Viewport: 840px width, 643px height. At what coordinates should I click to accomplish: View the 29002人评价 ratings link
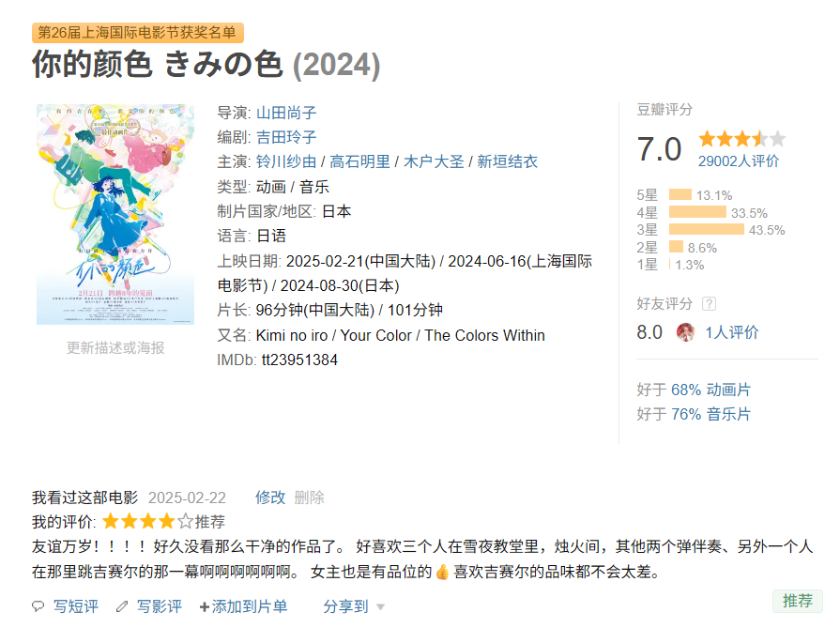pyautogui.click(x=738, y=161)
